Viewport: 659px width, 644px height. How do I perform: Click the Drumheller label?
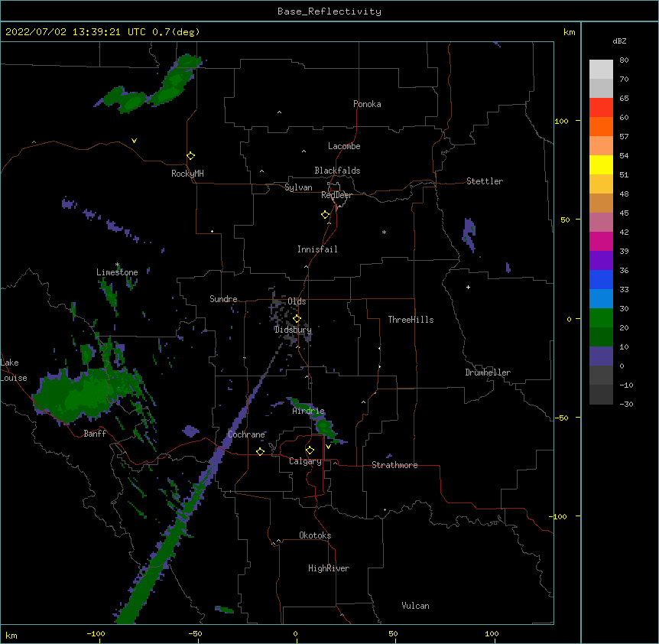pos(488,372)
